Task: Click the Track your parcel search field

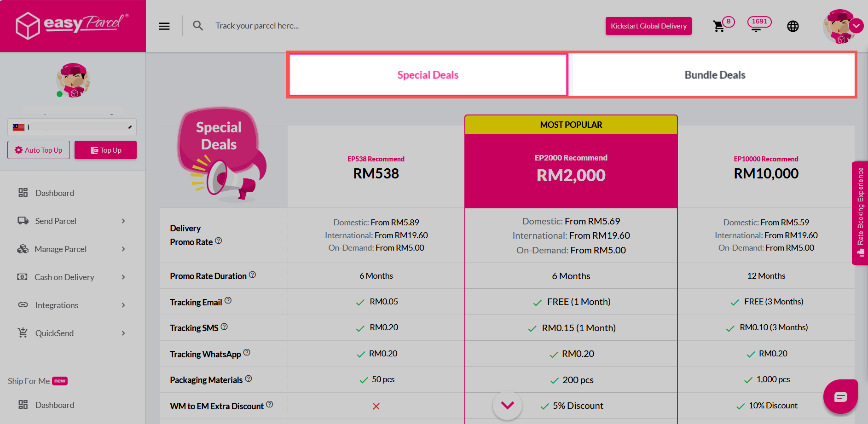Action: 258,26
